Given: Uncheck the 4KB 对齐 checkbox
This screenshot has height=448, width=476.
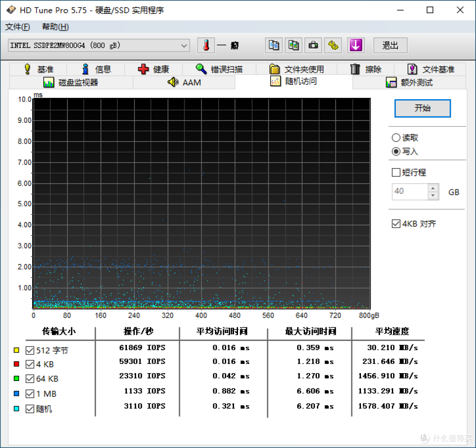Looking at the screenshot, I should click(396, 223).
